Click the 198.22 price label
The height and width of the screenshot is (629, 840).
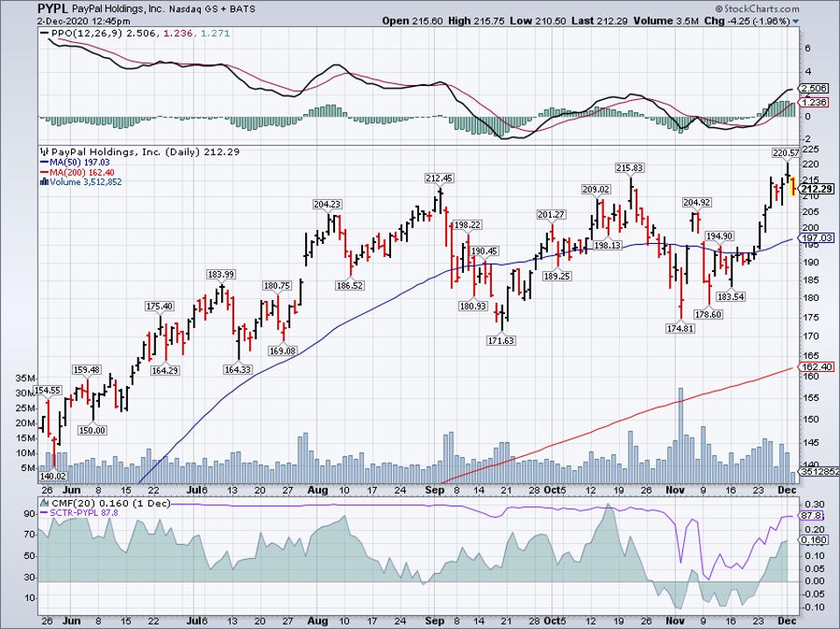tap(467, 225)
